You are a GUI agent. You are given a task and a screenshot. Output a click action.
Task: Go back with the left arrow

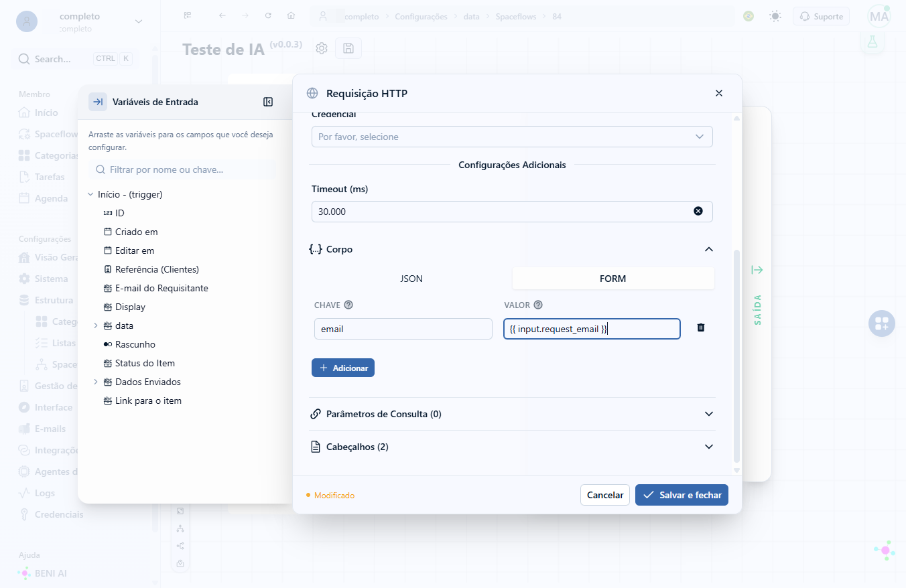click(x=222, y=16)
